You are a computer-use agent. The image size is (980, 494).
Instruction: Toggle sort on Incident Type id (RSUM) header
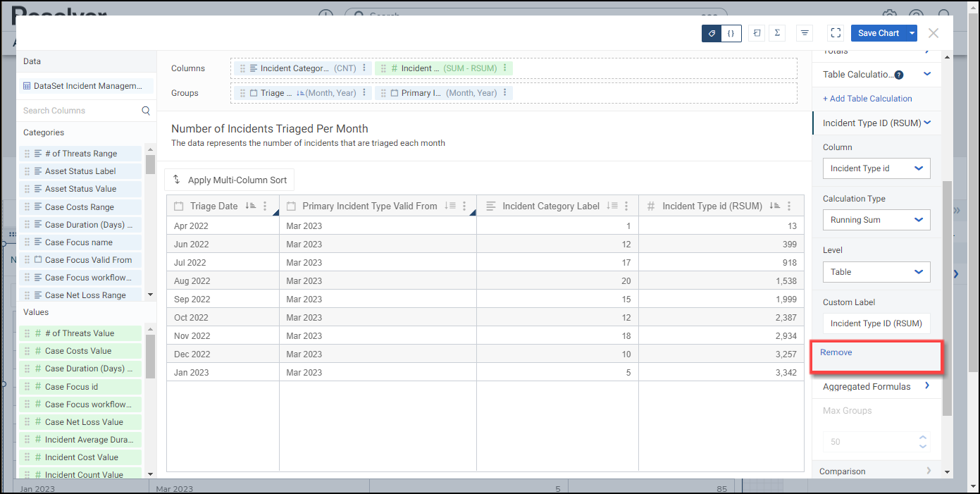pyautogui.click(x=775, y=206)
